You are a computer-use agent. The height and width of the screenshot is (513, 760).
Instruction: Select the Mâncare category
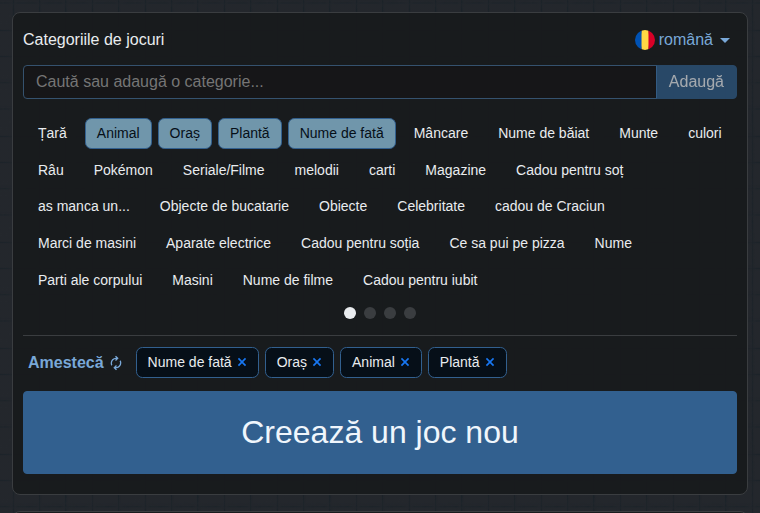[x=441, y=133]
